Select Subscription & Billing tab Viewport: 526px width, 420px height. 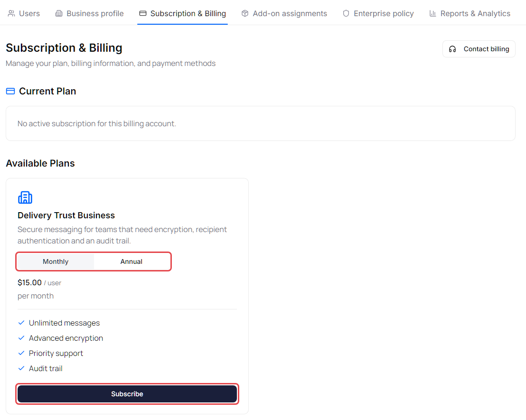click(182, 13)
